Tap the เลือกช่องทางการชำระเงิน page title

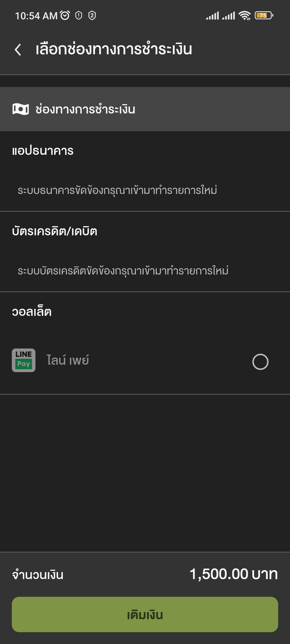[x=114, y=49]
